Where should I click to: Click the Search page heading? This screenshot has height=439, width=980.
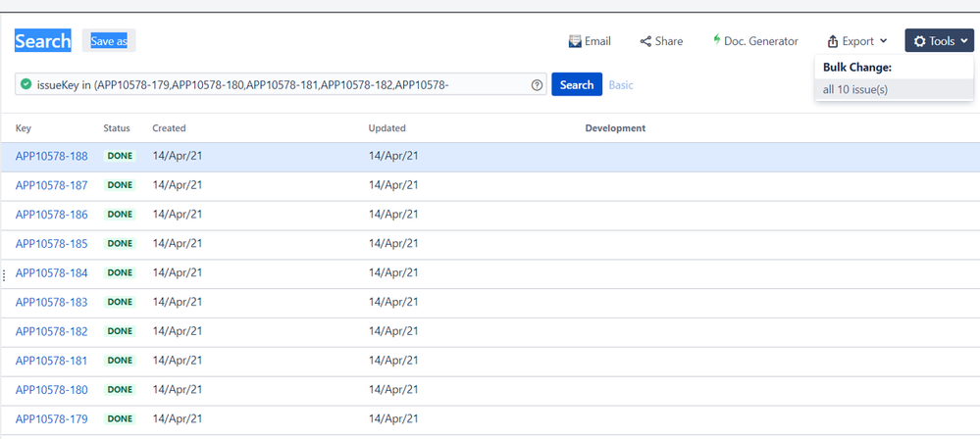pyautogui.click(x=43, y=41)
